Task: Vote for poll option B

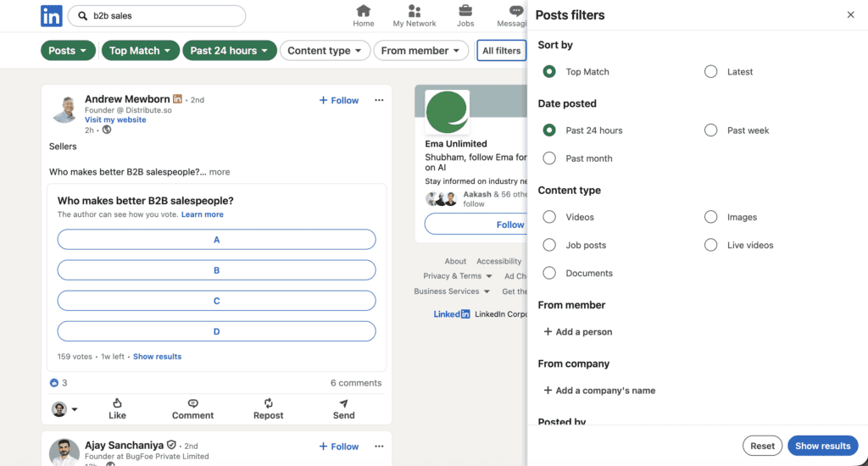Action: tap(216, 270)
